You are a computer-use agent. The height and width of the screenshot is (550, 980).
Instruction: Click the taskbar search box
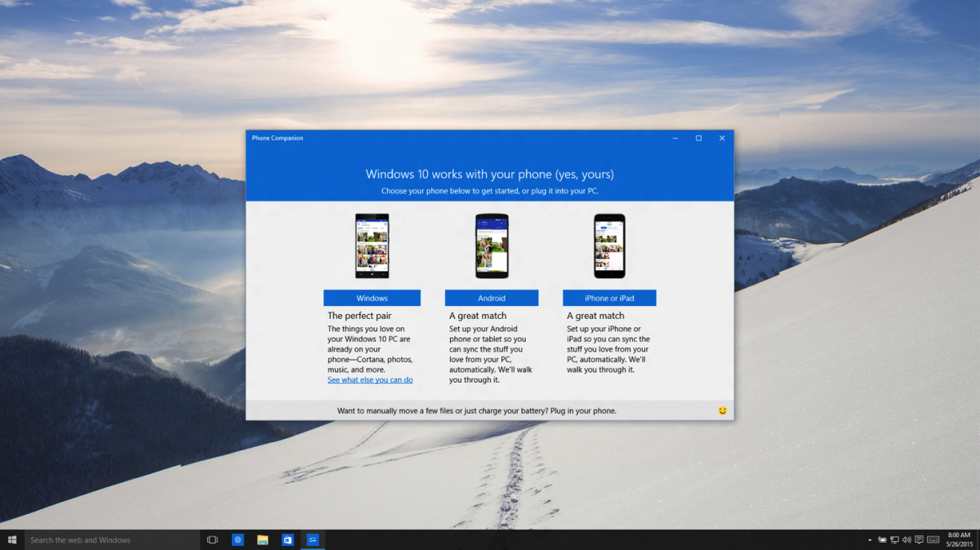coord(106,539)
